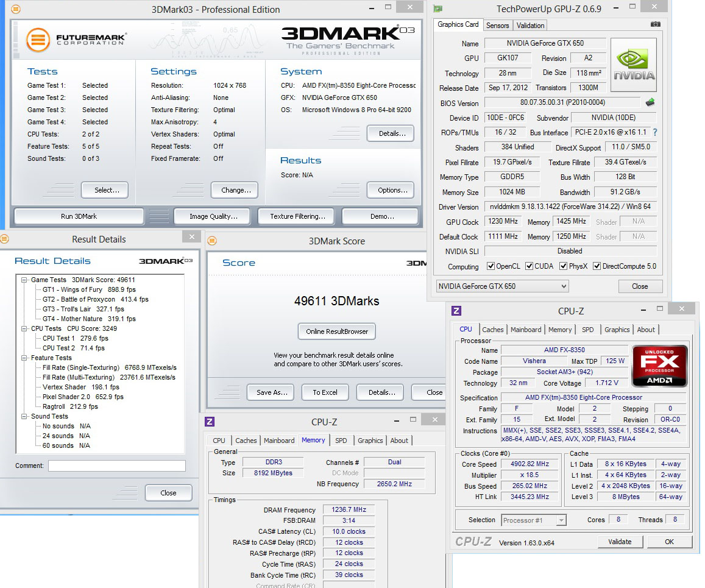705x588 pixels.
Task: Click Validate in CPU-Z
Action: 620,542
